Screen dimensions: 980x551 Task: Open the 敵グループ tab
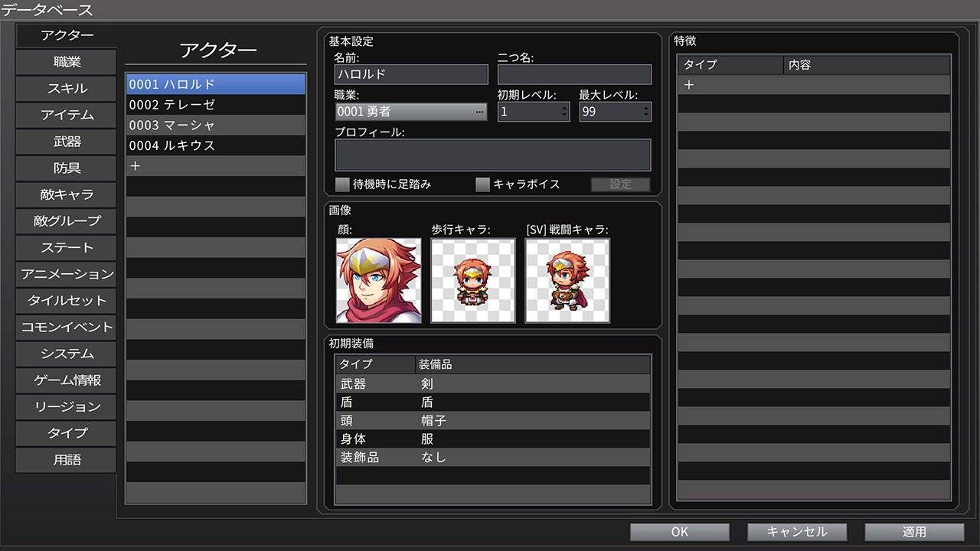(x=66, y=221)
